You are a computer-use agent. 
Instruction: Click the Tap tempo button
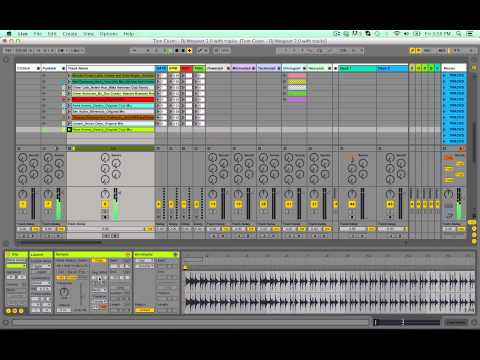(8, 51)
